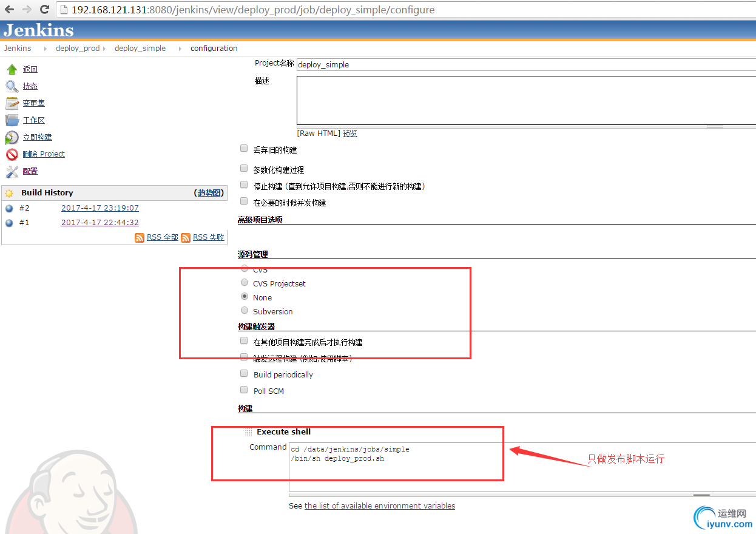Click the page icon in address bar
The image size is (756, 534).
click(x=64, y=10)
